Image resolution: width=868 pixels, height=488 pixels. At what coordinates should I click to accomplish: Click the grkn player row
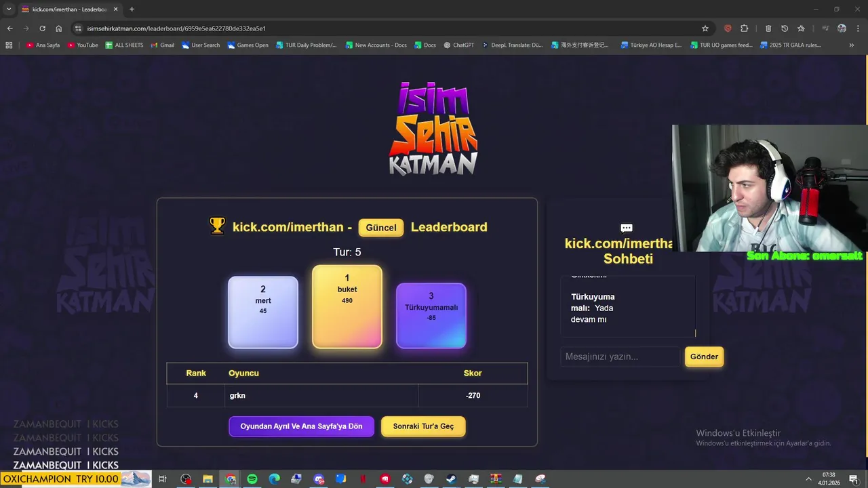tap(347, 395)
